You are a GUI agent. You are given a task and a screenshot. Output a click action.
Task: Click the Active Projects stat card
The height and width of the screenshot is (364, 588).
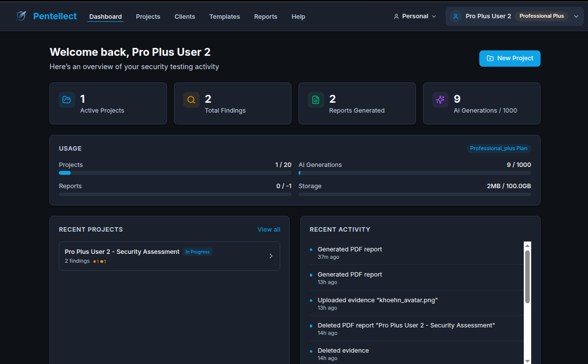[108, 103]
